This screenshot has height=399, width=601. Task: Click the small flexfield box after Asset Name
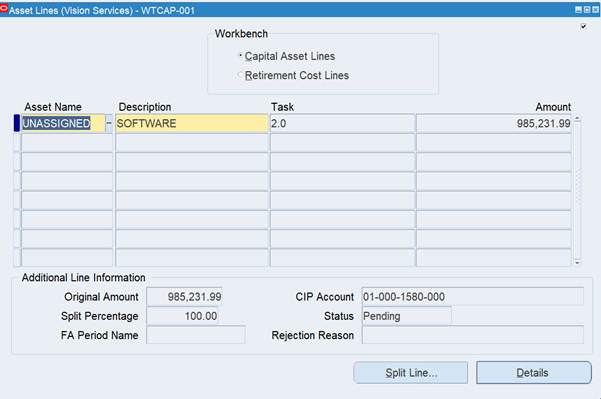pyautogui.click(x=109, y=123)
